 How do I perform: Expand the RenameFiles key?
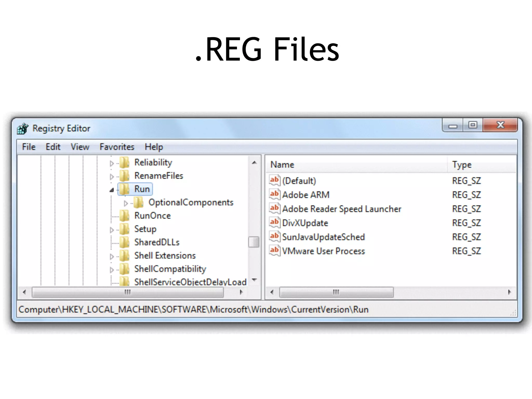112,177
